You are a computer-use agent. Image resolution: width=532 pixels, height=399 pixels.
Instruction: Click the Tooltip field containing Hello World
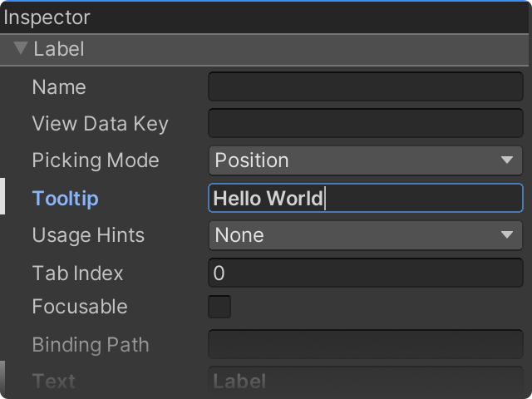tap(365, 198)
